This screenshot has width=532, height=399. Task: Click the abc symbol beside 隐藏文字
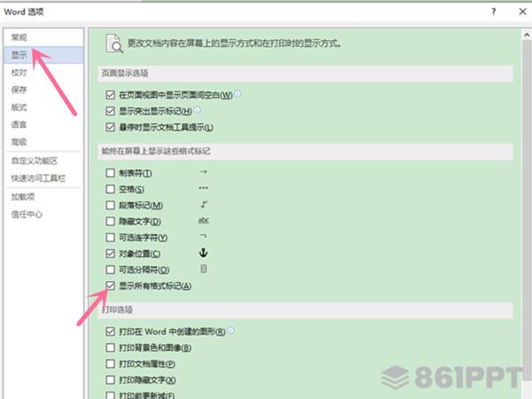[x=204, y=221]
